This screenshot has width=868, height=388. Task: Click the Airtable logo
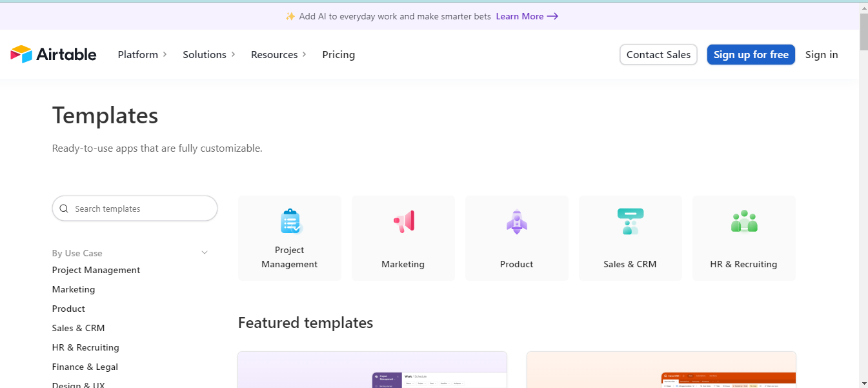[54, 54]
